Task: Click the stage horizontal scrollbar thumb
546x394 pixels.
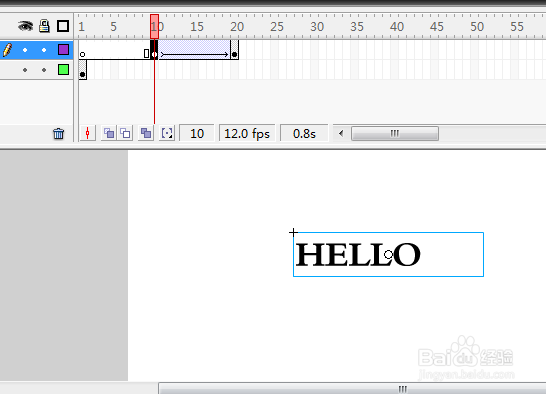Action: tap(403, 388)
